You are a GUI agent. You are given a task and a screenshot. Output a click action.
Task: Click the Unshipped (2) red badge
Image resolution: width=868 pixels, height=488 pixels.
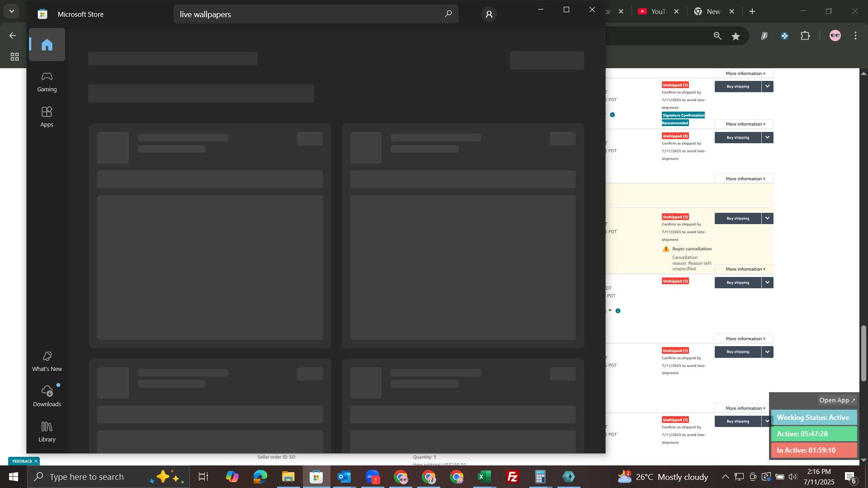[x=675, y=136]
